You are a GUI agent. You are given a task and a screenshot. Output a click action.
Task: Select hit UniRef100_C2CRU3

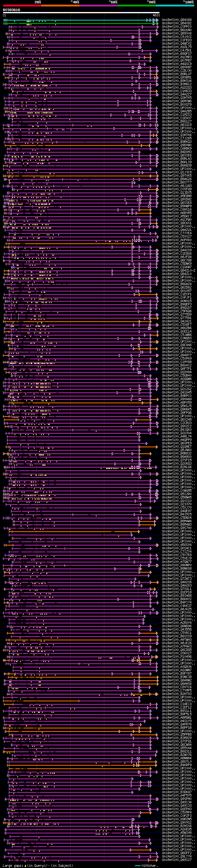[x=177, y=423]
